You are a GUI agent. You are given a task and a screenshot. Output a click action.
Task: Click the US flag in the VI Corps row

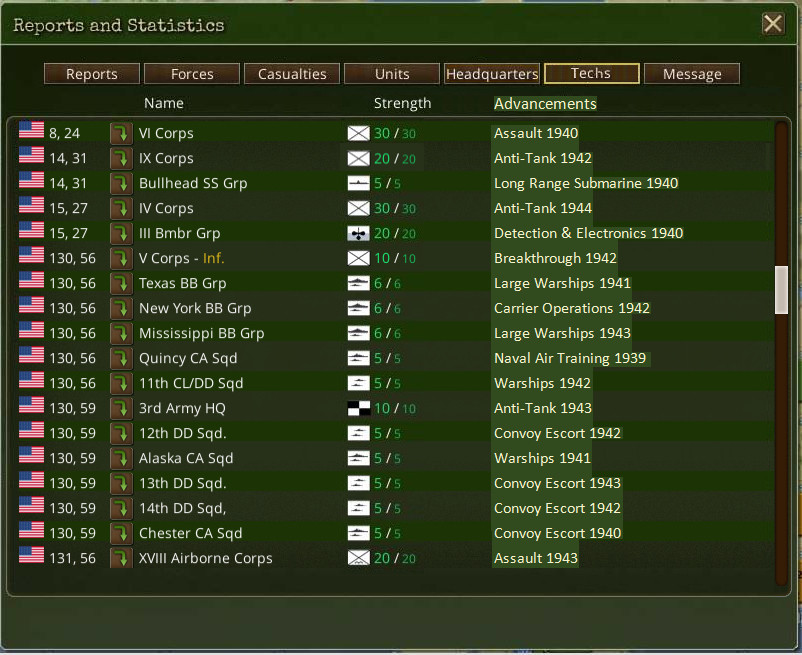(31, 130)
